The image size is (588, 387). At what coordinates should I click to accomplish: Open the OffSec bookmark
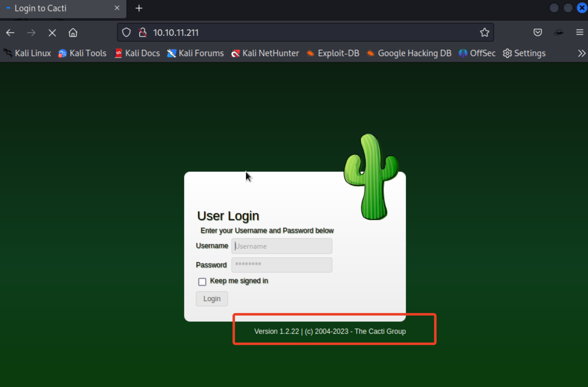coord(477,53)
